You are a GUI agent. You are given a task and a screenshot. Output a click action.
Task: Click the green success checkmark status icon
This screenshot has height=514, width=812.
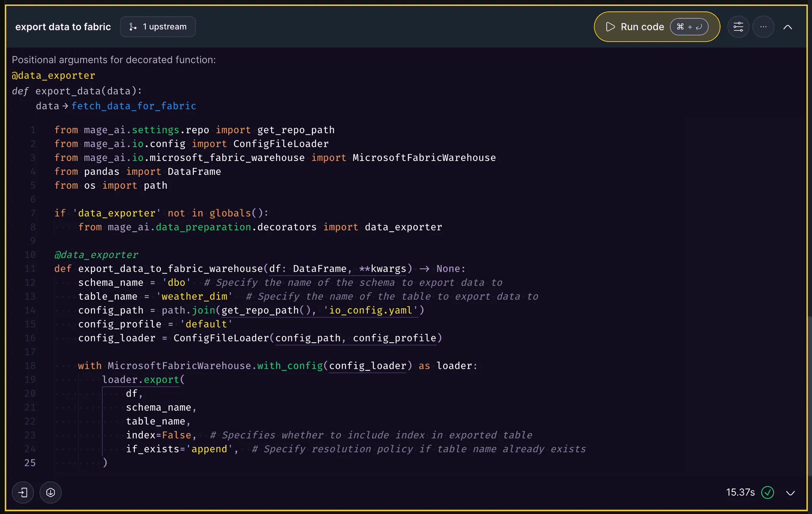click(768, 492)
